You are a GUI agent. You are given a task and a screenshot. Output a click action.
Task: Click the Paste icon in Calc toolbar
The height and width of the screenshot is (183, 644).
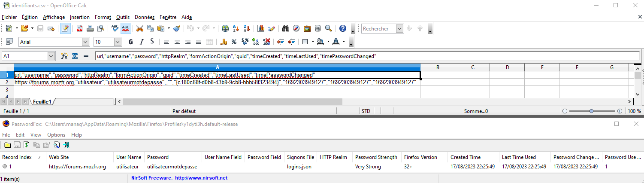[161, 28]
